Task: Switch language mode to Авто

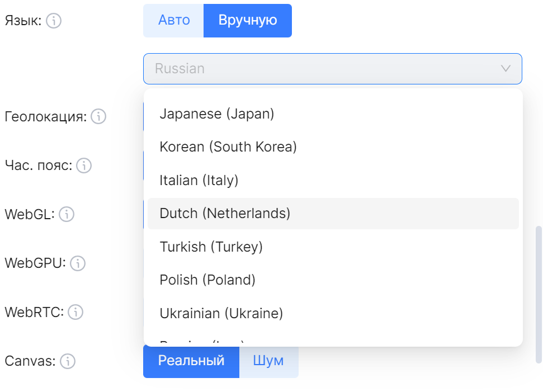Action: (174, 21)
